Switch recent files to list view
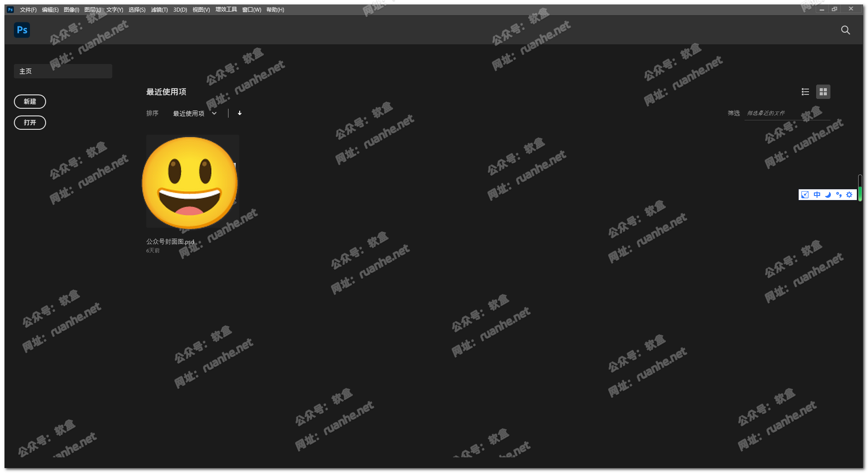This screenshot has height=473, width=868. point(805,92)
